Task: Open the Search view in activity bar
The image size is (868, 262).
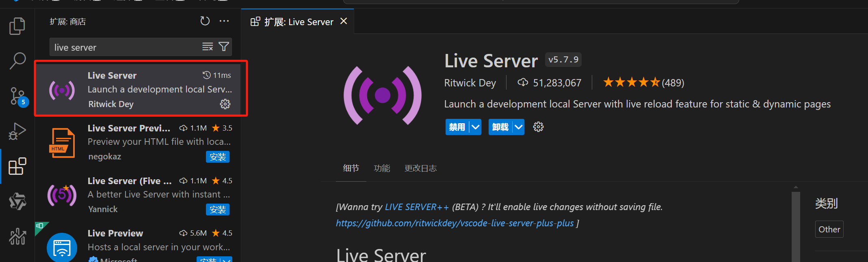Action: click(17, 61)
